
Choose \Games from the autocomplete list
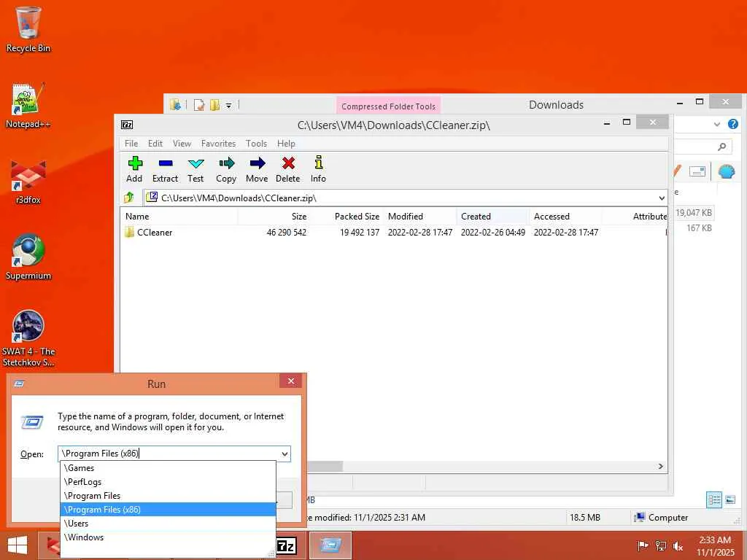click(x=168, y=468)
